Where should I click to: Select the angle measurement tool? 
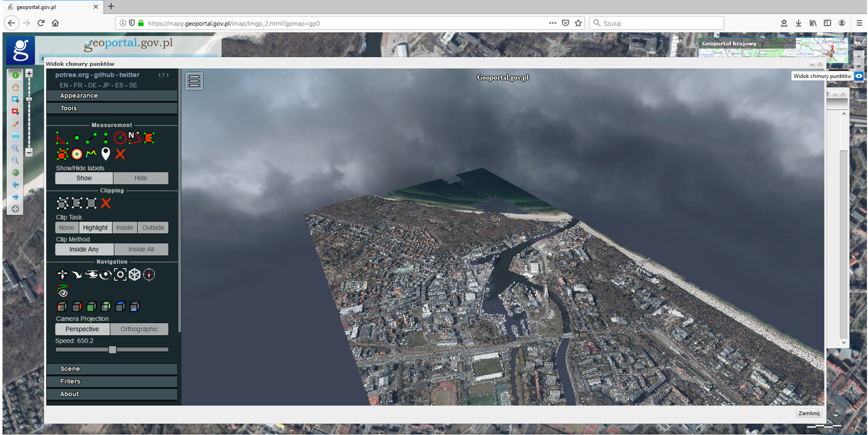62,138
